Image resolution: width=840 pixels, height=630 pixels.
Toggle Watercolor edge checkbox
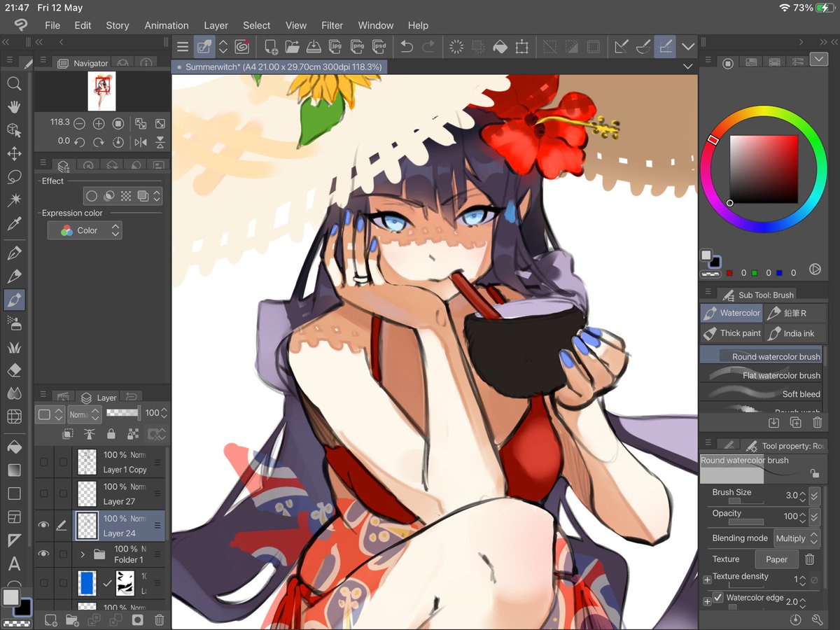click(718, 598)
